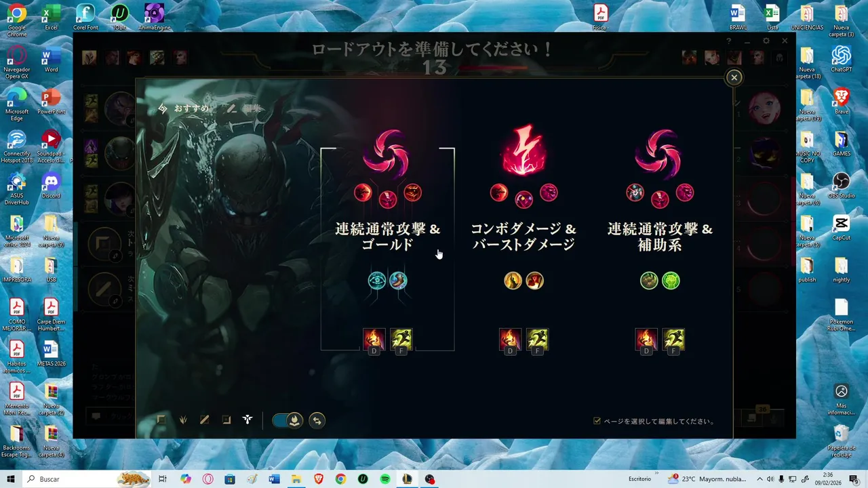Open the 23°C weather widget in the taskbar

(707, 479)
